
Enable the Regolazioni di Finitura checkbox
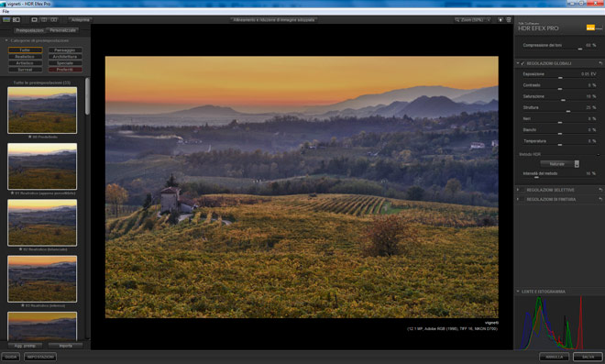[522, 199]
